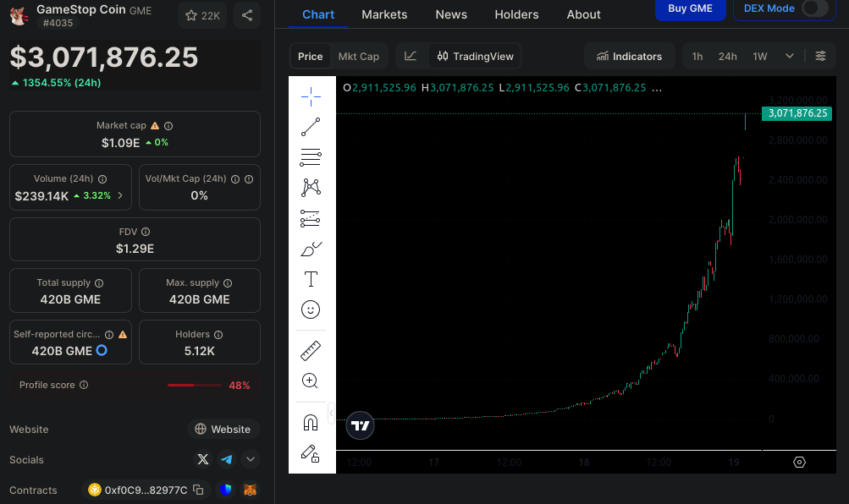Open the Fibonacci retracement tool
Image resolution: width=849 pixels, height=504 pixels.
(x=311, y=157)
